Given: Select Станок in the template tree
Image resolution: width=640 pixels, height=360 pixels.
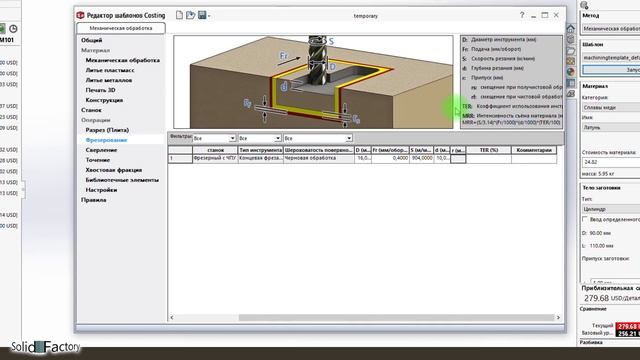Looking at the screenshot, I should pyautogui.click(x=91, y=110).
